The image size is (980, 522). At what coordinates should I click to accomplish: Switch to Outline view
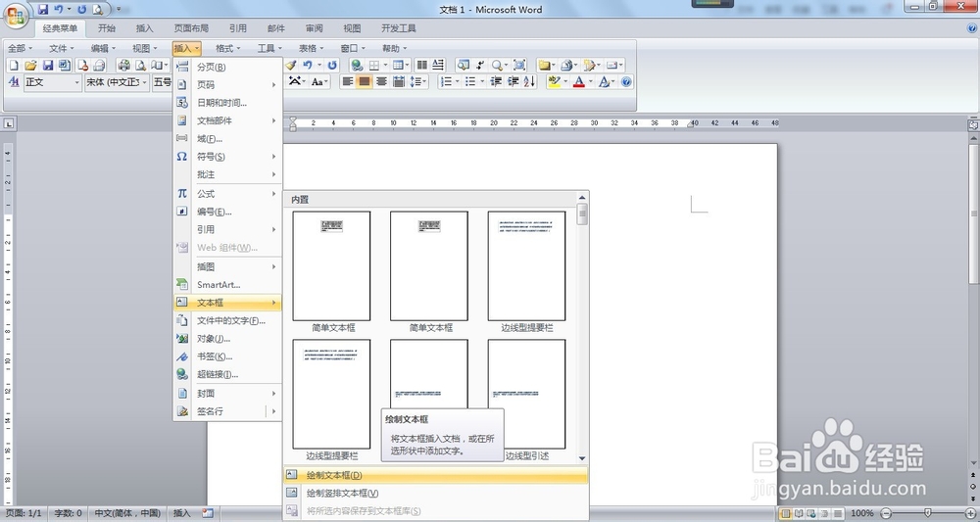(x=824, y=513)
